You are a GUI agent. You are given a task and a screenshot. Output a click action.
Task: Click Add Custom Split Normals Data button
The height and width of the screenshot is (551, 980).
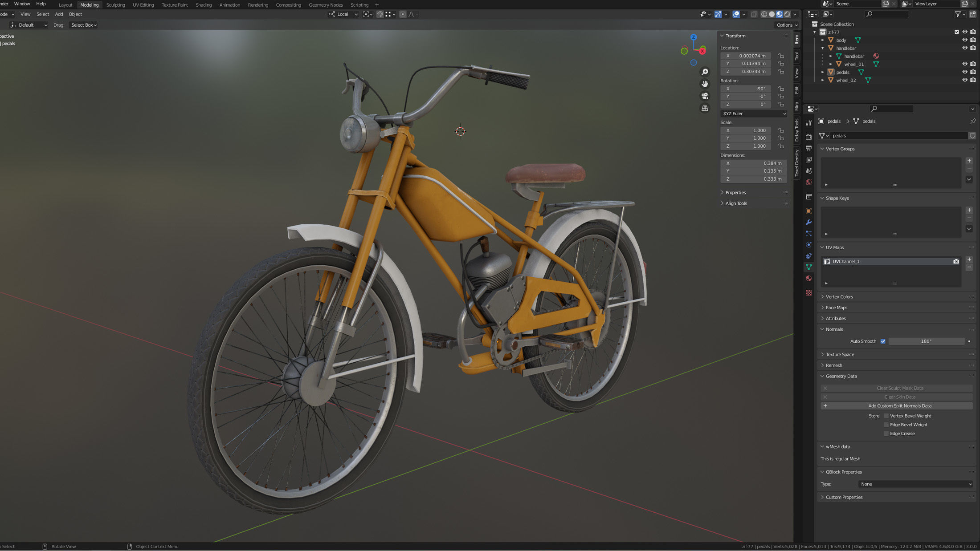pos(897,406)
